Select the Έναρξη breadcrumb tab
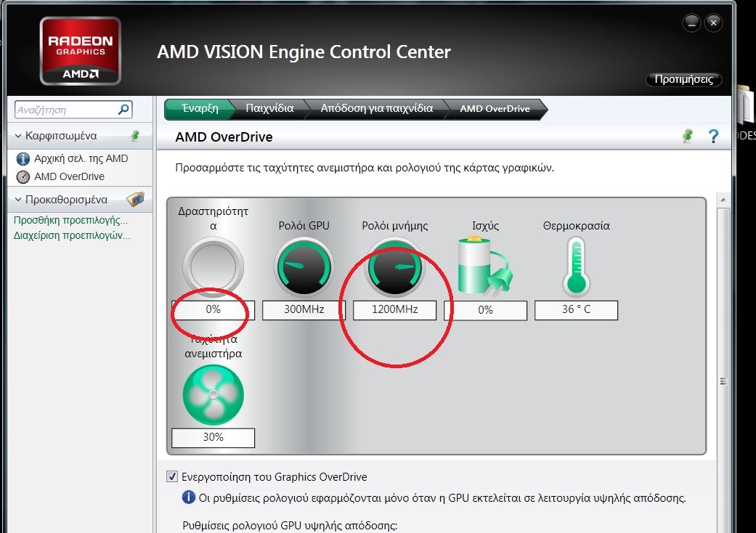 [200, 108]
